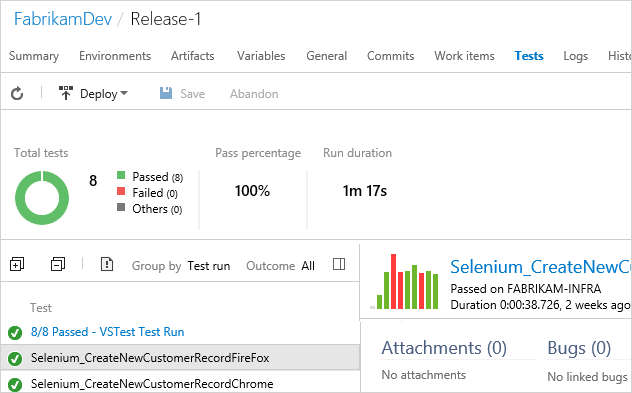The width and height of the screenshot is (632, 393).
Task: Click 'No attachments' text
Action: pos(424,375)
